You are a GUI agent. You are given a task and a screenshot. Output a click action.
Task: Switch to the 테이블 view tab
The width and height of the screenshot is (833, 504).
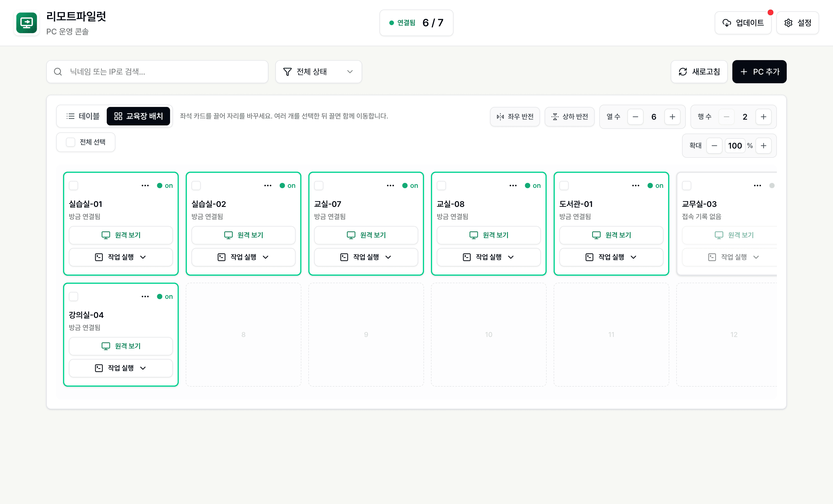[x=83, y=116]
